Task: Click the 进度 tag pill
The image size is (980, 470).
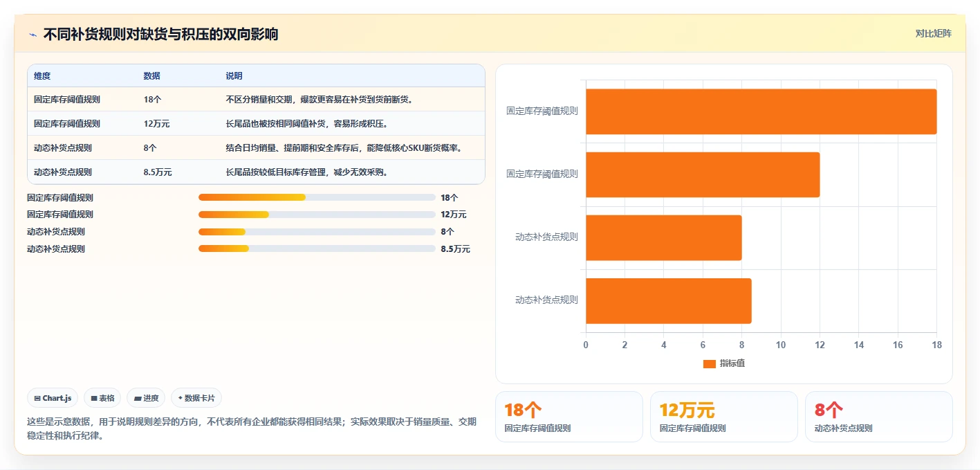Action: pos(146,398)
